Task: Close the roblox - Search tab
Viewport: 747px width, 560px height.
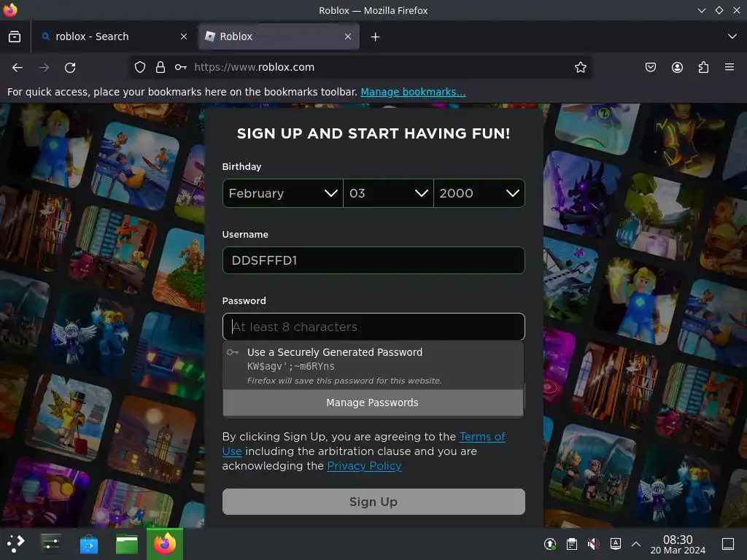Action: point(184,36)
